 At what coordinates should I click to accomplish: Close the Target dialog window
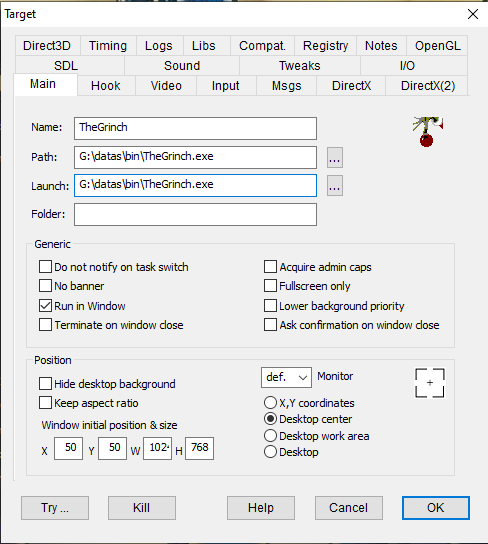pos(473,14)
